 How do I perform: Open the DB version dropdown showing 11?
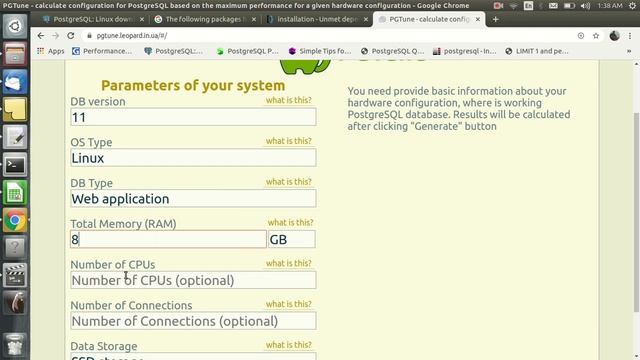(193, 117)
